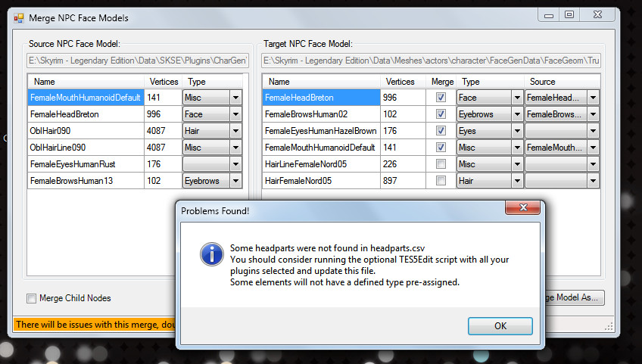
Task: Select target row FemaleBrowsHuman02
Action: (x=322, y=114)
